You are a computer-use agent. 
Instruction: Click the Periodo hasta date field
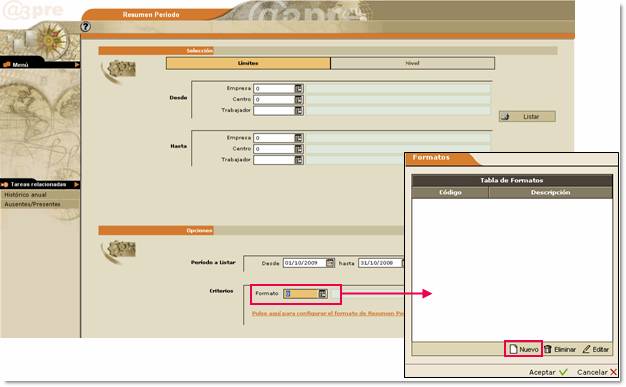tap(380, 263)
